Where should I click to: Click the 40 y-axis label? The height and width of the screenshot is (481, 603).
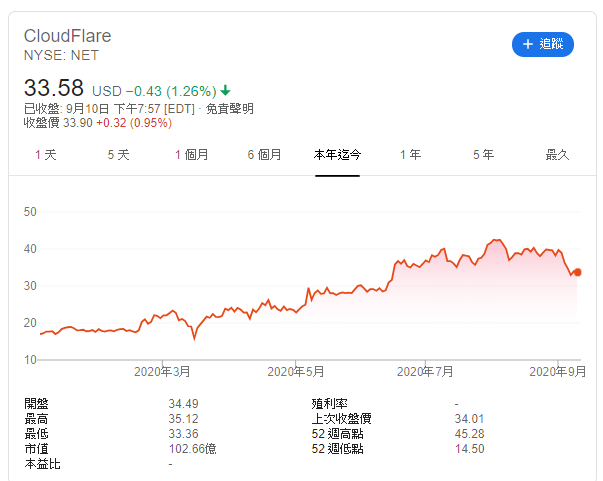30,249
